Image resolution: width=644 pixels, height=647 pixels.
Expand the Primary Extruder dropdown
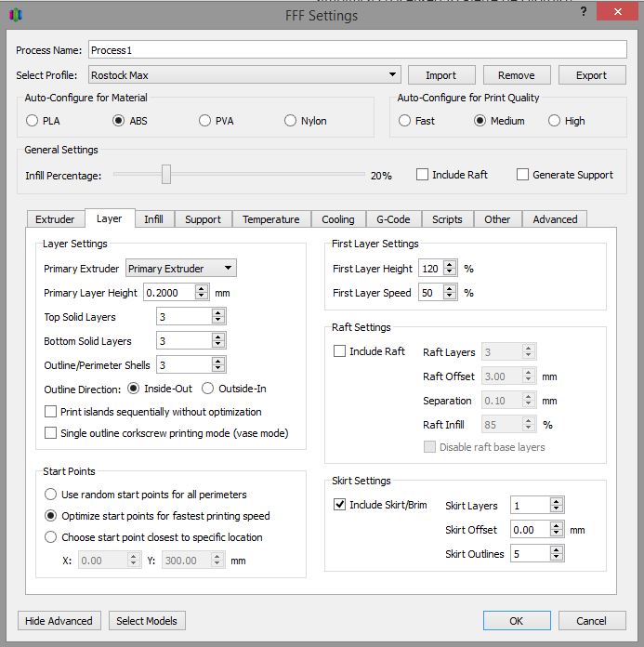[x=180, y=269]
